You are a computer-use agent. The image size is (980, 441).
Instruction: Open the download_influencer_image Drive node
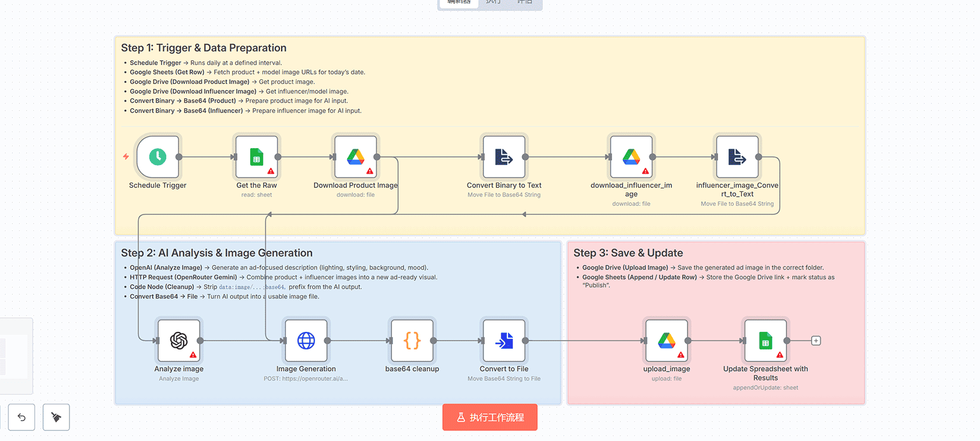(x=631, y=157)
